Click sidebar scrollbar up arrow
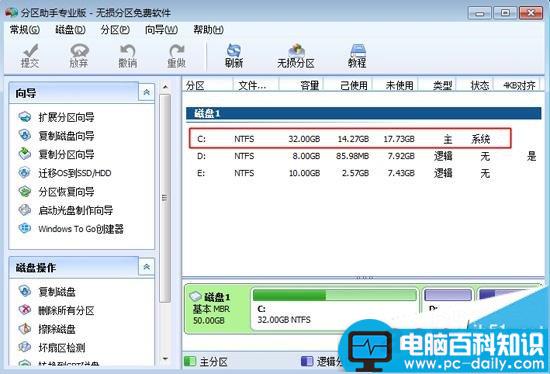This screenshot has height=374, width=550. tap(165, 86)
